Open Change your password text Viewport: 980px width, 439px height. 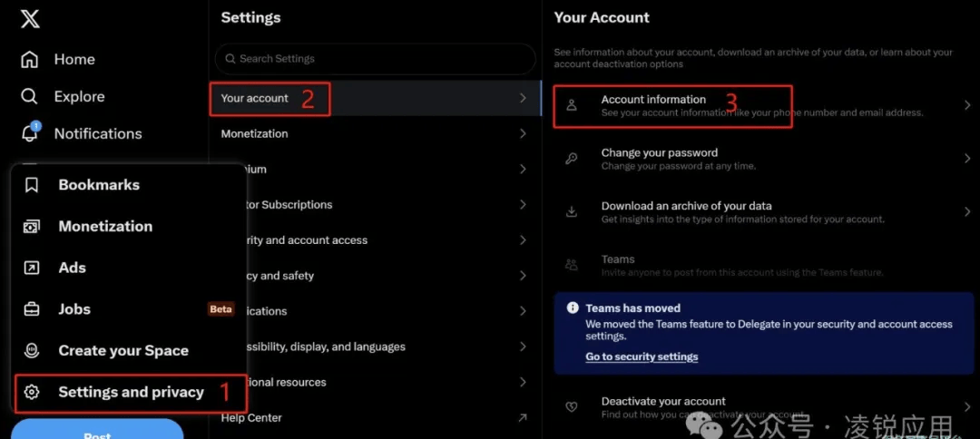(660, 152)
